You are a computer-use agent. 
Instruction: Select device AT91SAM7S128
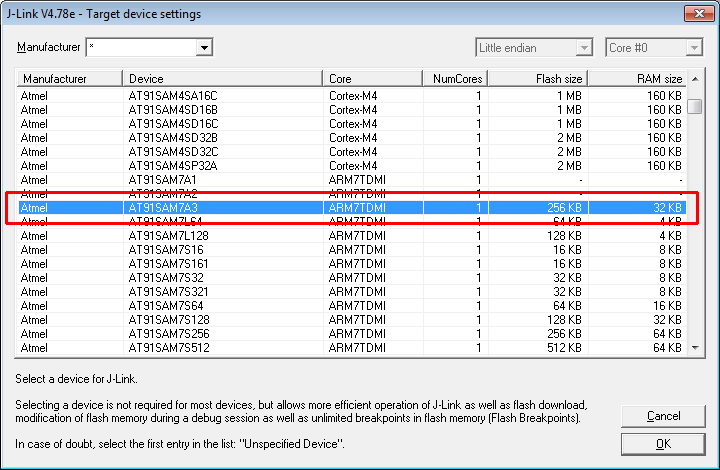pos(352,319)
